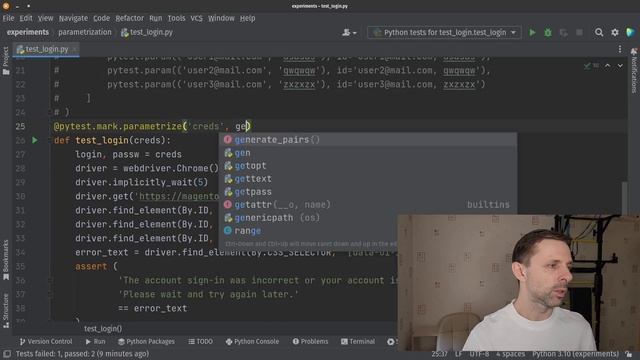Screen dimensions: 640x360
Task: Open the Bookmarks tool window
Action: pyautogui.click(x=6, y=260)
